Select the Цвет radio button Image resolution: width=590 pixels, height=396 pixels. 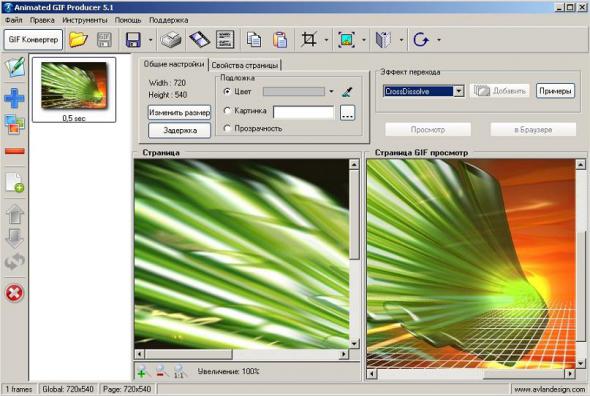(x=227, y=91)
